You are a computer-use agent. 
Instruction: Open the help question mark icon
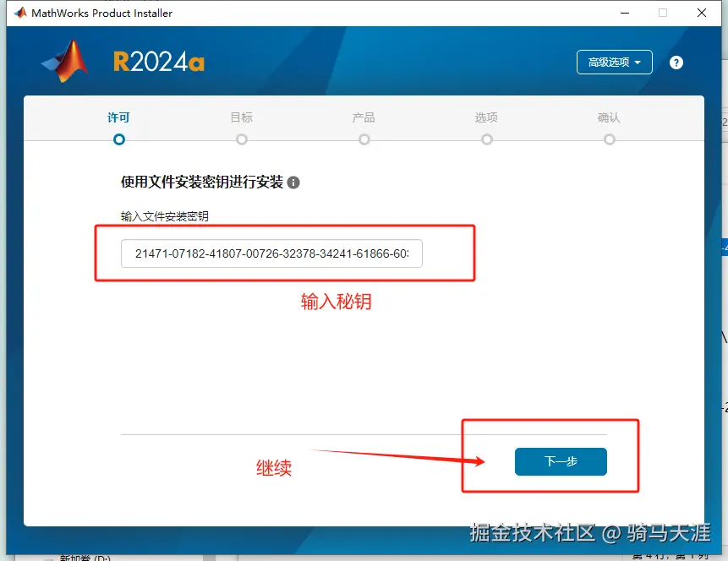coord(676,63)
